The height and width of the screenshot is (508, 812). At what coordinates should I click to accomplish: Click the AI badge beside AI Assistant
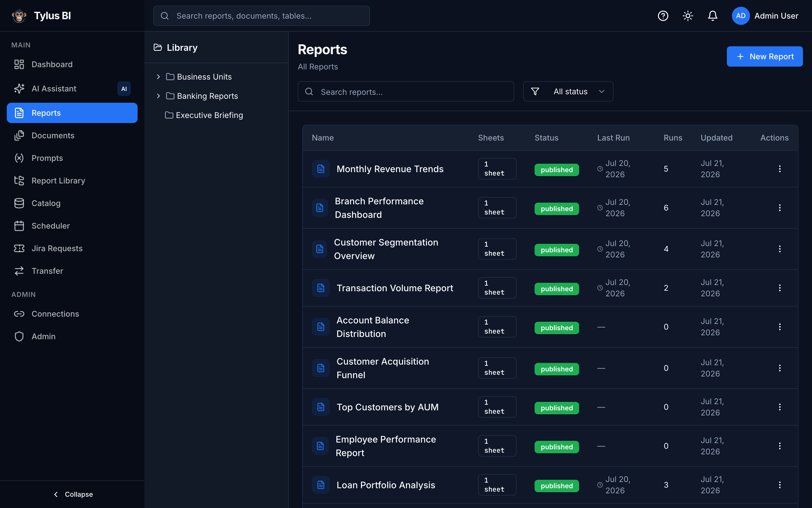(x=124, y=89)
